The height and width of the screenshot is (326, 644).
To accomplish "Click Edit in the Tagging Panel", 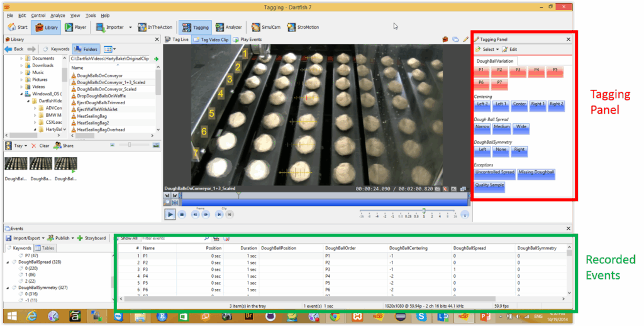I will click(509, 49).
